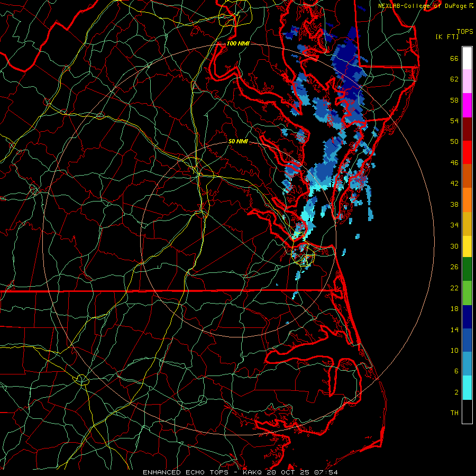The width and height of the screenshot is (476, 476).
Task: Pick the light orange legend swatch
Action: coord(467,200)
